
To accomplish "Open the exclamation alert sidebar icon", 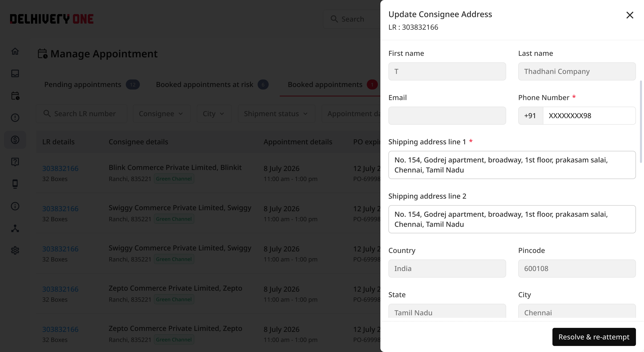I will click(15, 118).
